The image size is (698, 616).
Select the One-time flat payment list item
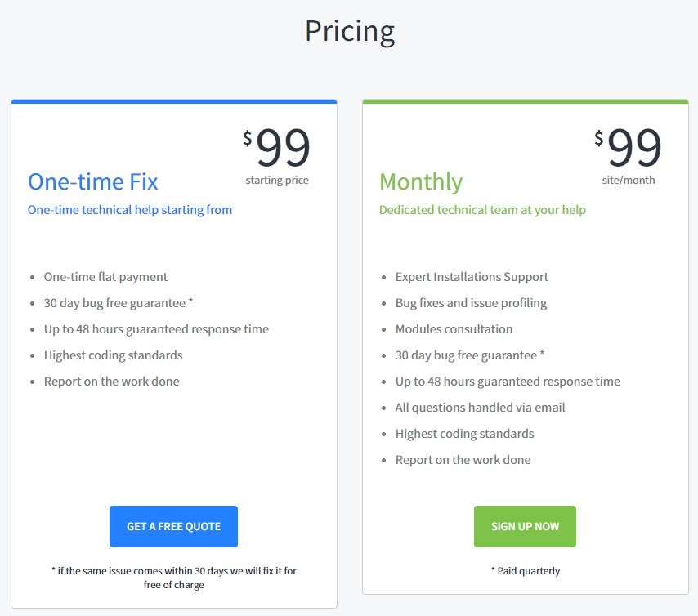click(107, 276)
